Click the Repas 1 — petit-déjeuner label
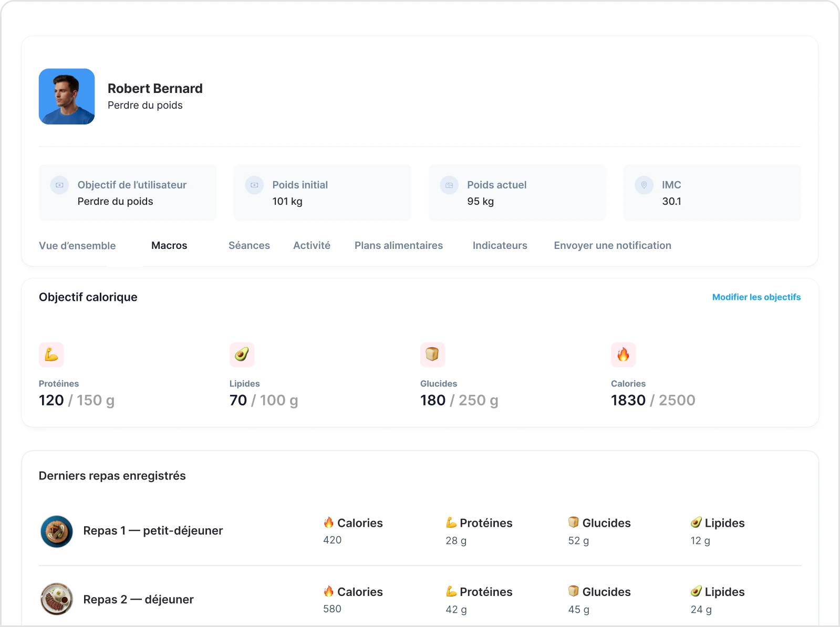Image resolution: width=840 pixels, height=627 pixels. click(x=153, y=530)
